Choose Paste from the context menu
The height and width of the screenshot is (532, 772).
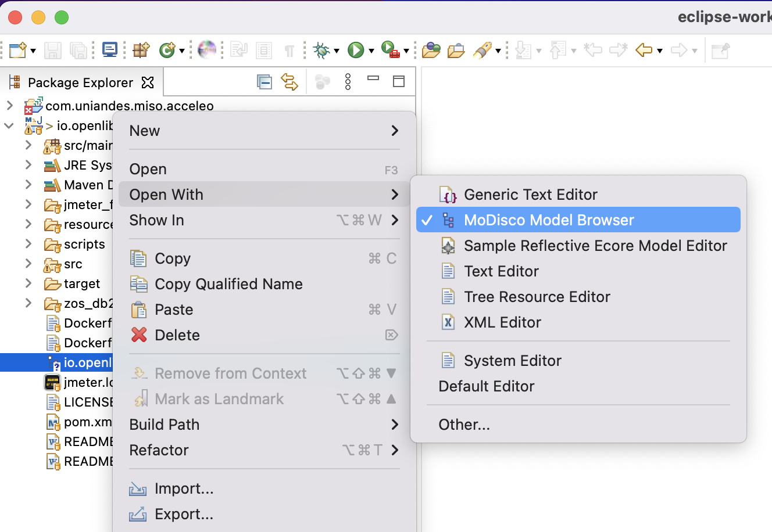264,310
